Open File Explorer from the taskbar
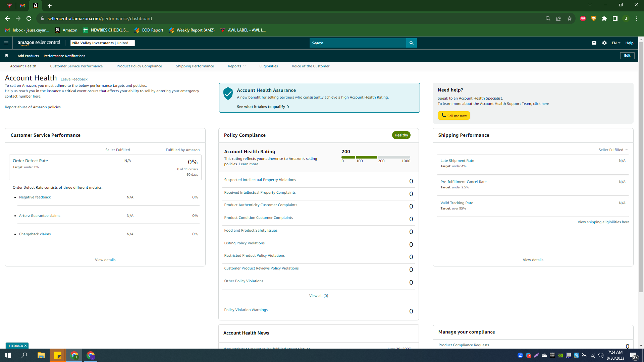This screenshot has width=644, height=362. 41,355
